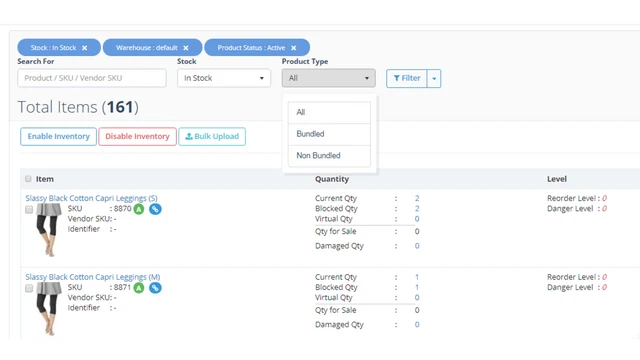Open the Product Type dropdown
Viewport: 640px width, 360px height.
(329, 78)
